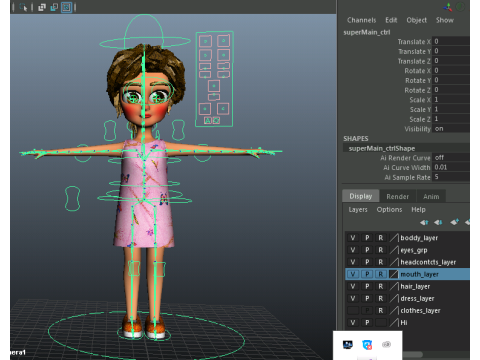Open the Edit menu in Channel Box
Viewport: 480px width, 360px height.
391,20
